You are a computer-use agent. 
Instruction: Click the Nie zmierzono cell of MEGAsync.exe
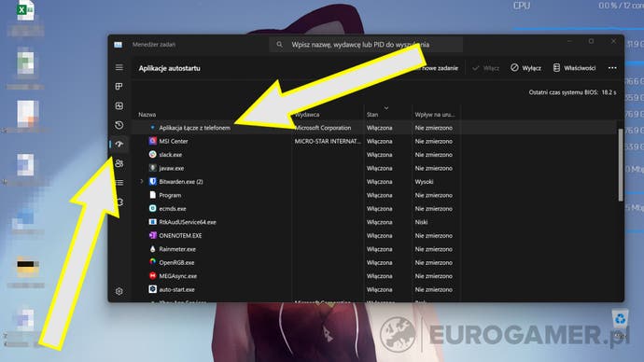434,276
